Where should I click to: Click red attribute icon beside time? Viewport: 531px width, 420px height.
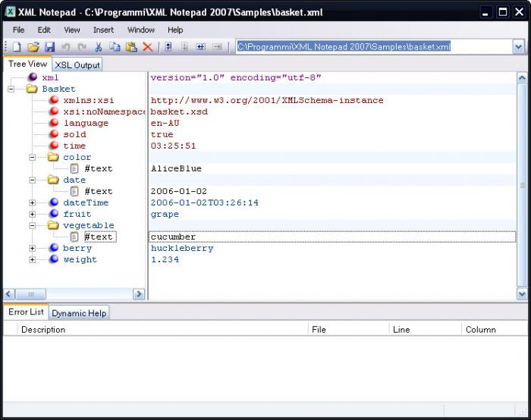[54, 146]
